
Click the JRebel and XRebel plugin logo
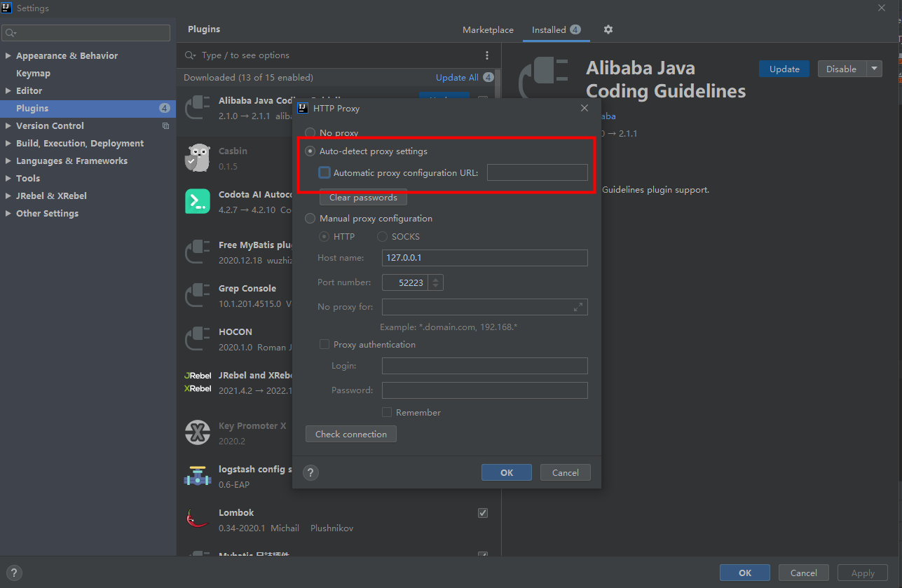(x=198, y=382)
